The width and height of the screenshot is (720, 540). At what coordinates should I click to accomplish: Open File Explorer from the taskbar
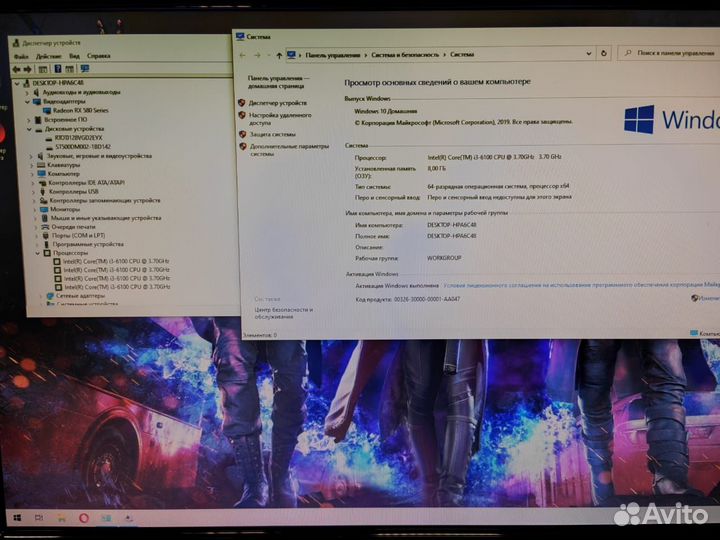click(61, 518)
